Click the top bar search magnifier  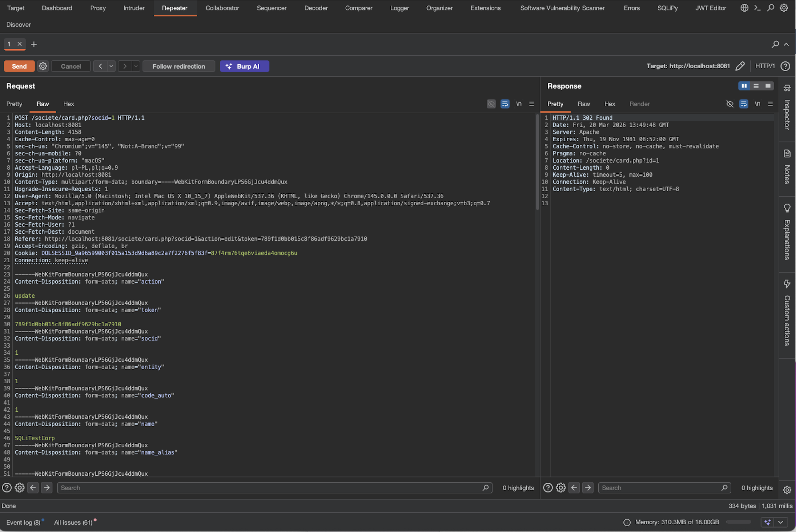770,8
